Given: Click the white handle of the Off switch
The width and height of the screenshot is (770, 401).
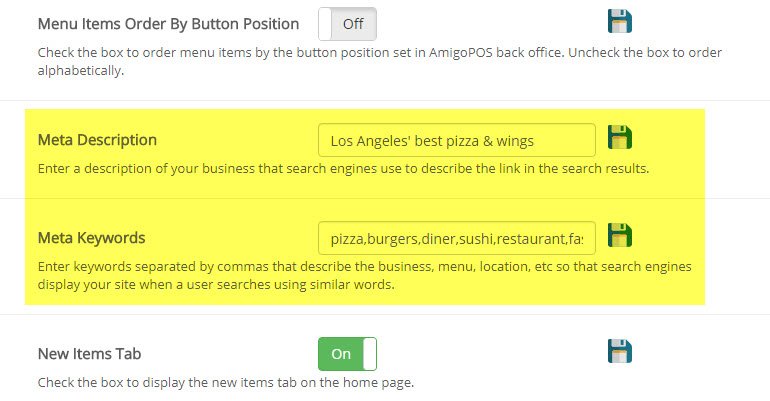Looking at the screenshot, I should pos(326,23).
